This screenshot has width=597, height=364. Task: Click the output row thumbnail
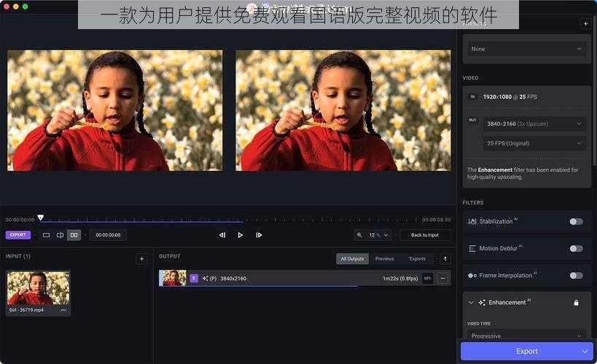point(173,278)
